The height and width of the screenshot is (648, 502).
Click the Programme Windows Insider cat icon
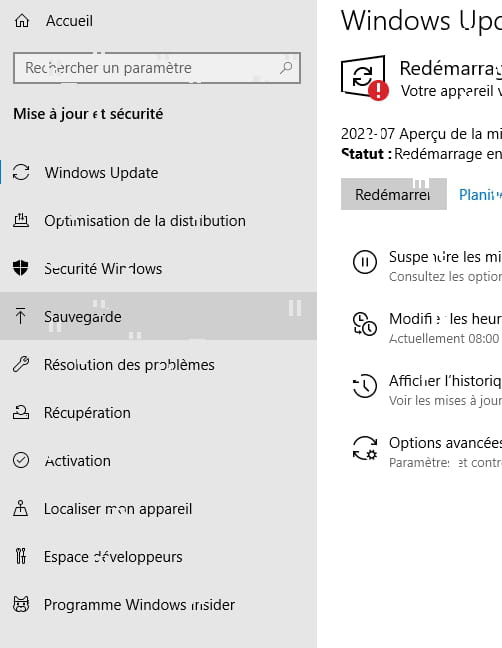click(x=21, y=604)
